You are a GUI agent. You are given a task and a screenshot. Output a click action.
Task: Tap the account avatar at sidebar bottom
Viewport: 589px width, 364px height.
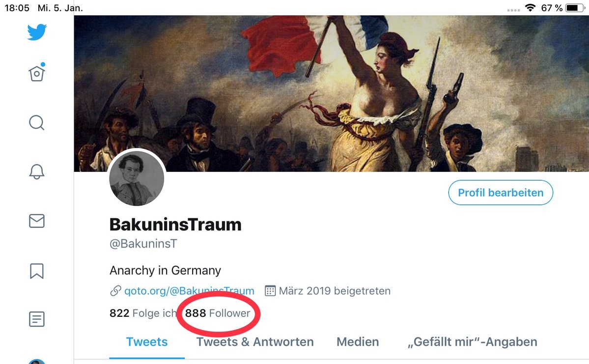(37, 362)
